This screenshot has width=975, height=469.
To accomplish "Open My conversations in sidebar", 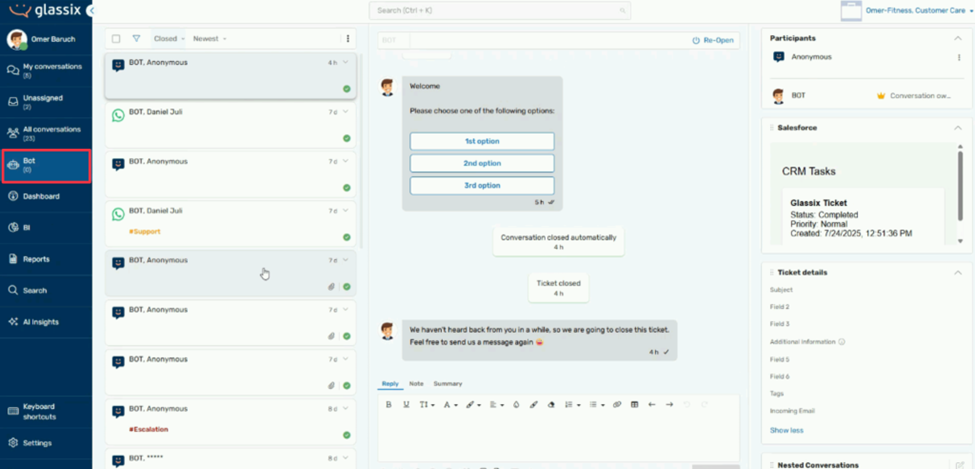I will click(x=45, y=70).
